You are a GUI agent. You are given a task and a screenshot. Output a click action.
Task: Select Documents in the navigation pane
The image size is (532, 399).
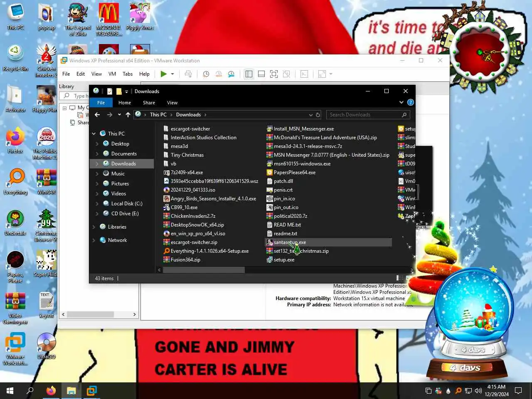(x=124, y=154)
